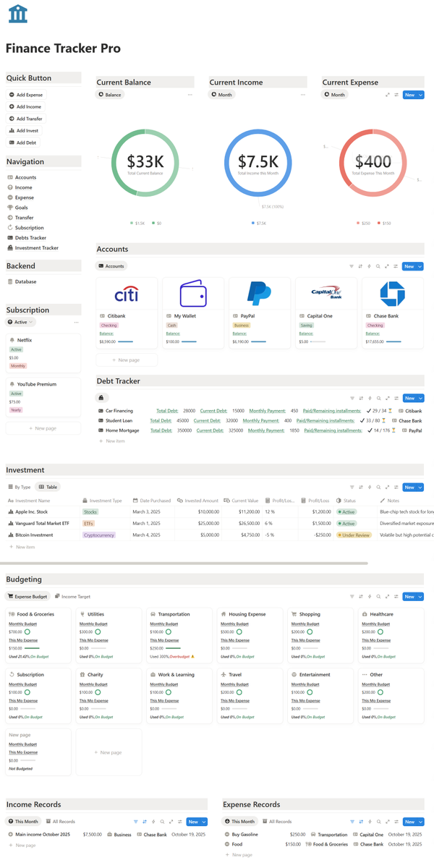Click settings icon in Current Expense header
Viewport: 434px width, 868px height.
click(x=396, y=95)
